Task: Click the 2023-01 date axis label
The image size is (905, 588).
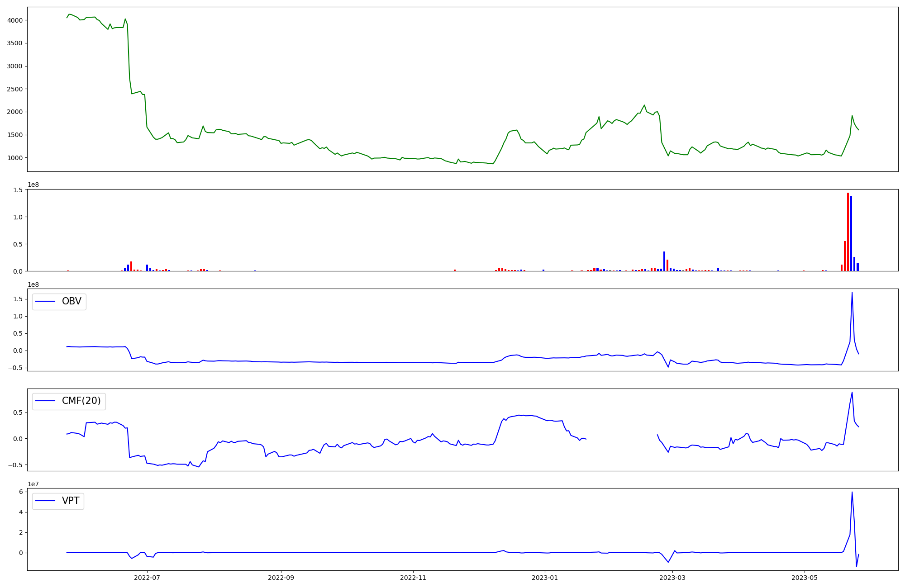Action: 545,578
